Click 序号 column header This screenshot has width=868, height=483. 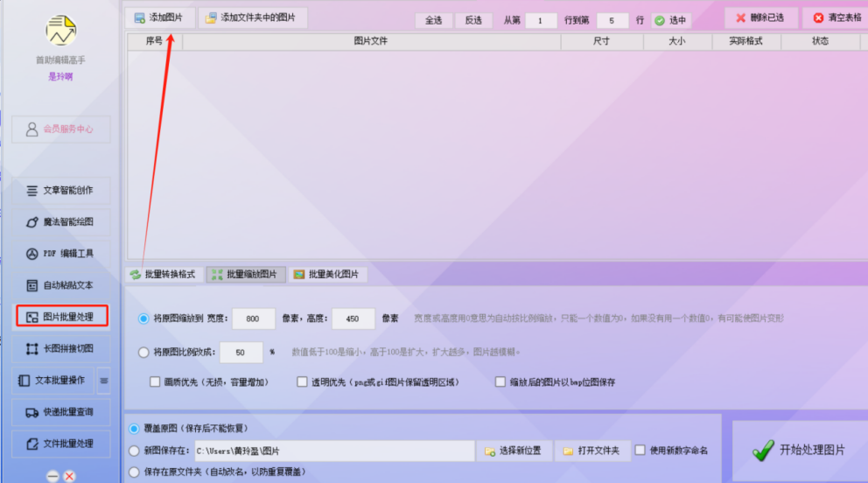point(155,41)
